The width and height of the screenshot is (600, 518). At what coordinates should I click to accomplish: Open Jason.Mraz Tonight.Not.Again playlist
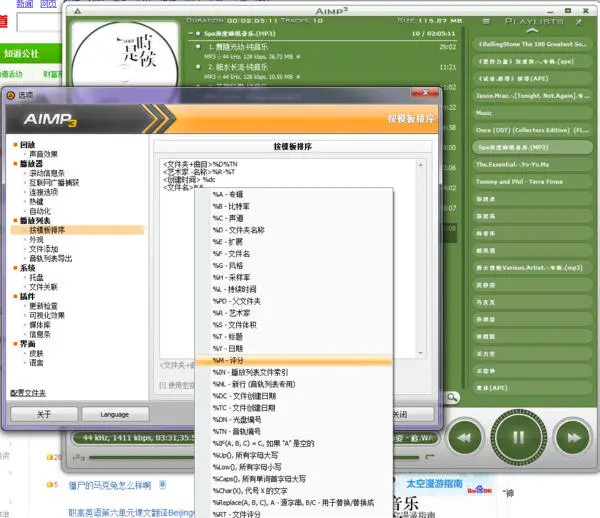coord(532,96)
